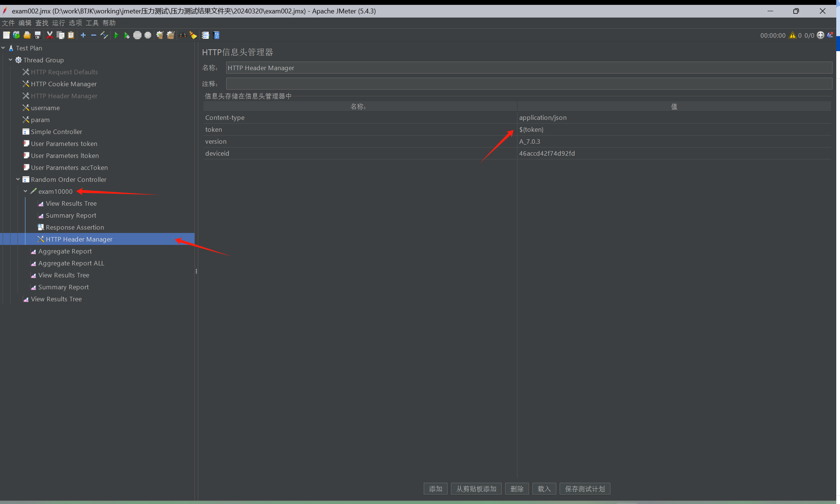Click the Function Helper list icon

(205, 35)
